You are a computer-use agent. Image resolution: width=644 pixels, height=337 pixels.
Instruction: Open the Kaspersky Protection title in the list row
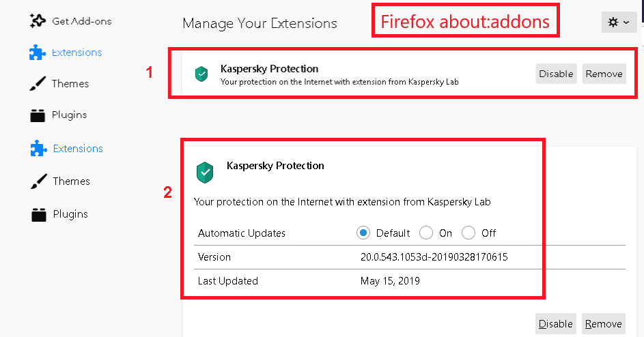click(x=269, y=69)
